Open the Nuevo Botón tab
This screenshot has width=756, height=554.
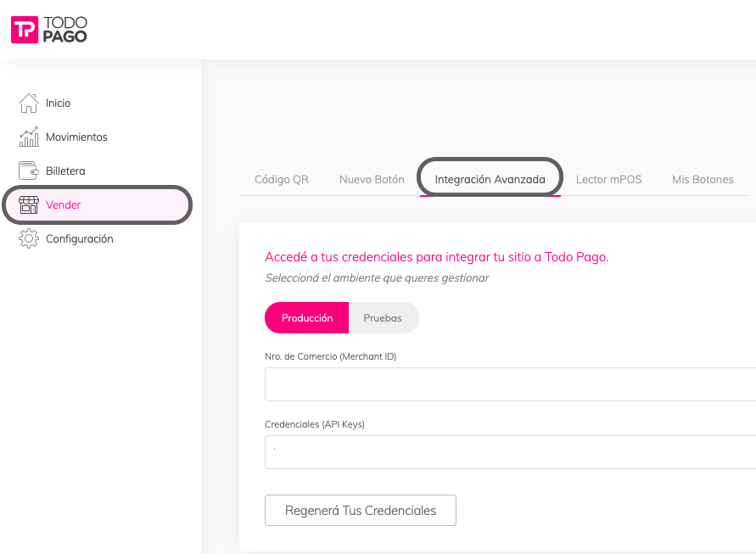click(372, 179)
